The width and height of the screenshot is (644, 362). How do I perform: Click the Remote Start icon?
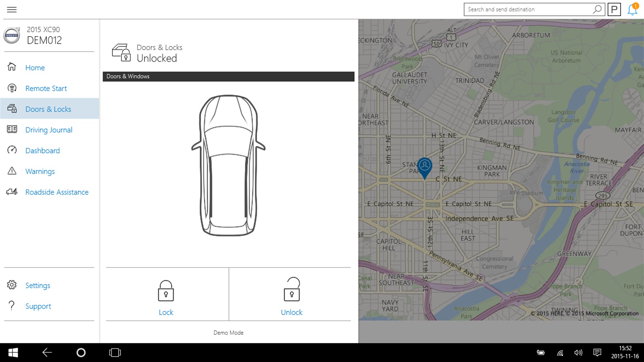click(x=12, y=88)
